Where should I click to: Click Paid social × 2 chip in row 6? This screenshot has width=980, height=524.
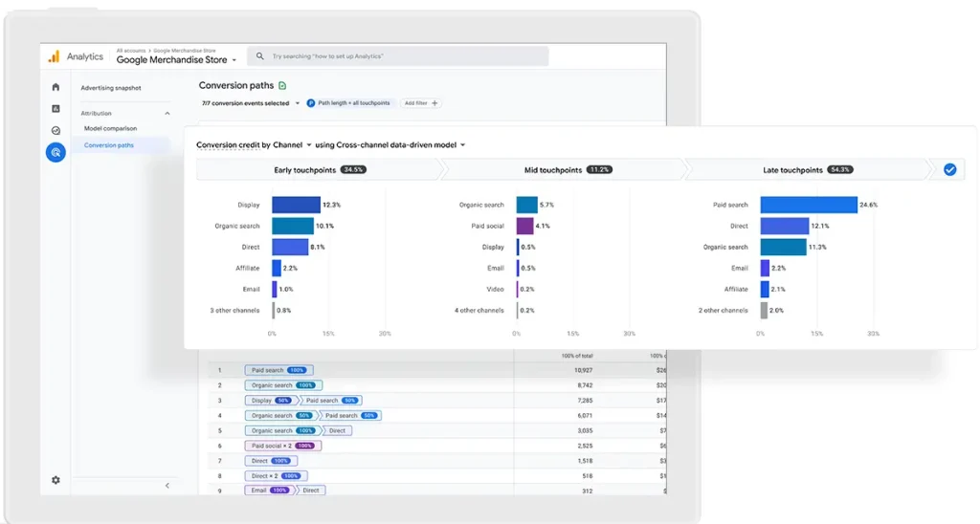coord(282,446)
